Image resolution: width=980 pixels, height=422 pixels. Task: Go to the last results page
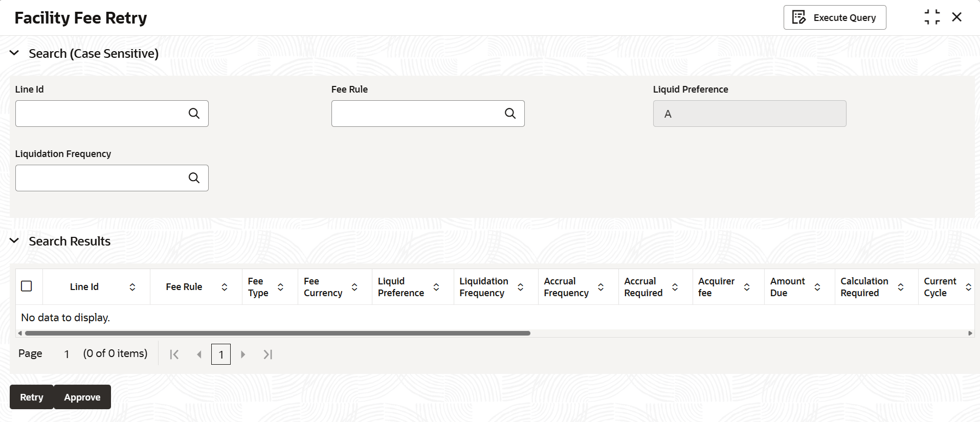click(x=268, y=354)
